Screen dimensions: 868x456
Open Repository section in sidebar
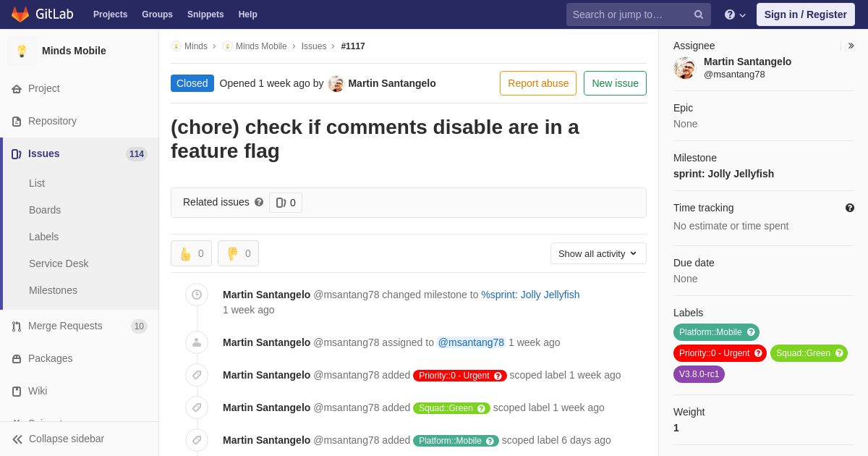80,121
